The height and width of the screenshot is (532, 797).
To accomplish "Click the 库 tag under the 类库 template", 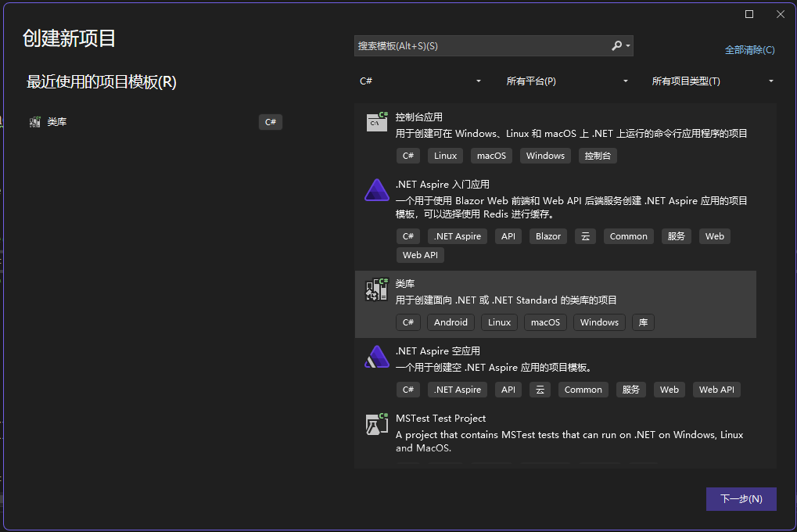I will tap(644, 322).
